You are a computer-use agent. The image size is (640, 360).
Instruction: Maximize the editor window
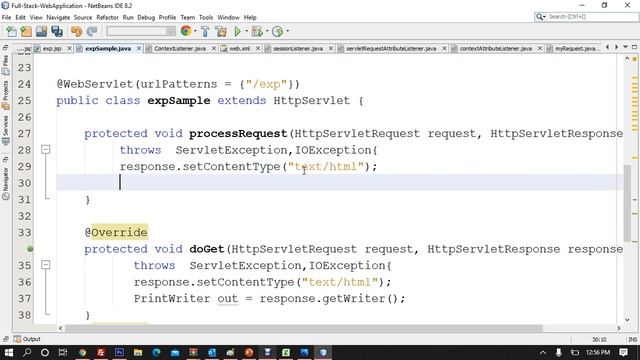click(634, 48)
